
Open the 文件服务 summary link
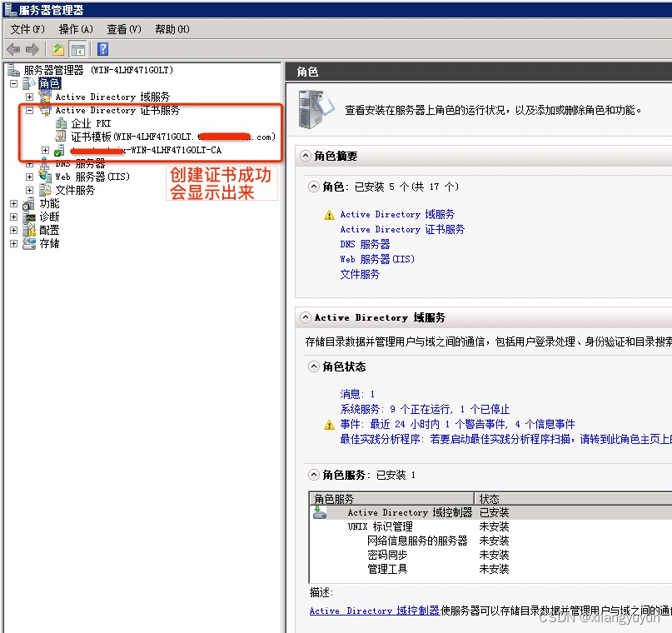click(360, 274)
